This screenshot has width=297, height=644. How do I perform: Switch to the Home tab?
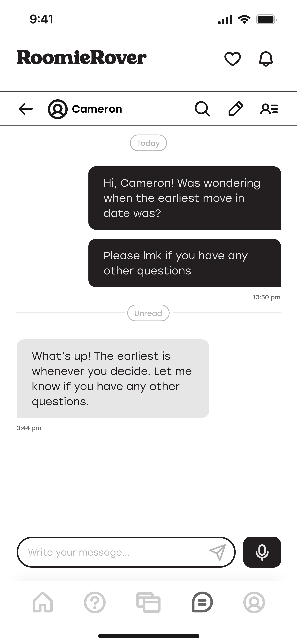43,602
